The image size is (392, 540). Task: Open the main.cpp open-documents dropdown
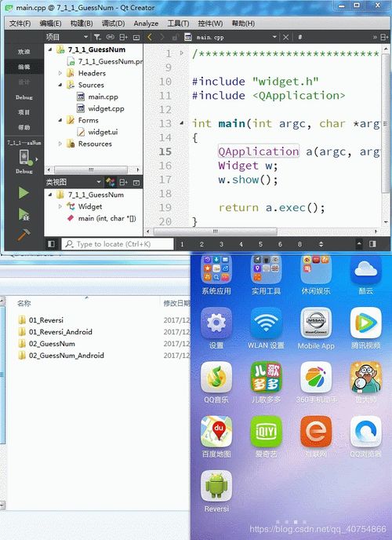[x=274, y=37]
